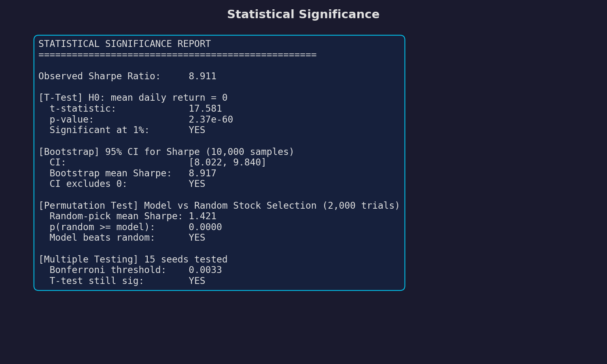This screenshot has width=607, height=364.
Task: Click the Bonferroni threshold value 0.0033
Action: tap(205, 270)
